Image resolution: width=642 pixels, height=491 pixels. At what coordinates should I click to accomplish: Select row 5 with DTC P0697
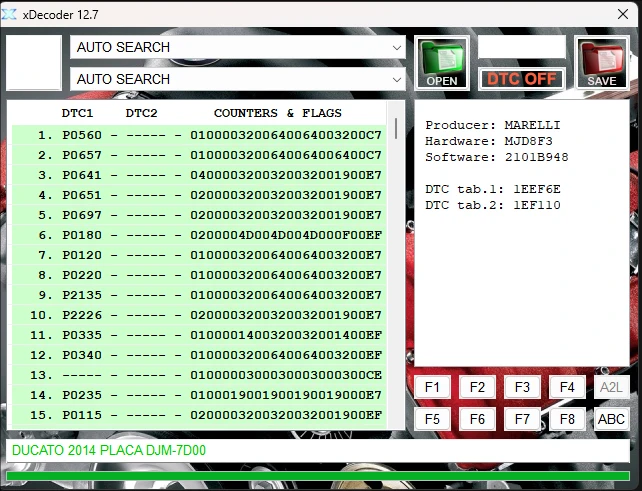(x=199, y=215)
